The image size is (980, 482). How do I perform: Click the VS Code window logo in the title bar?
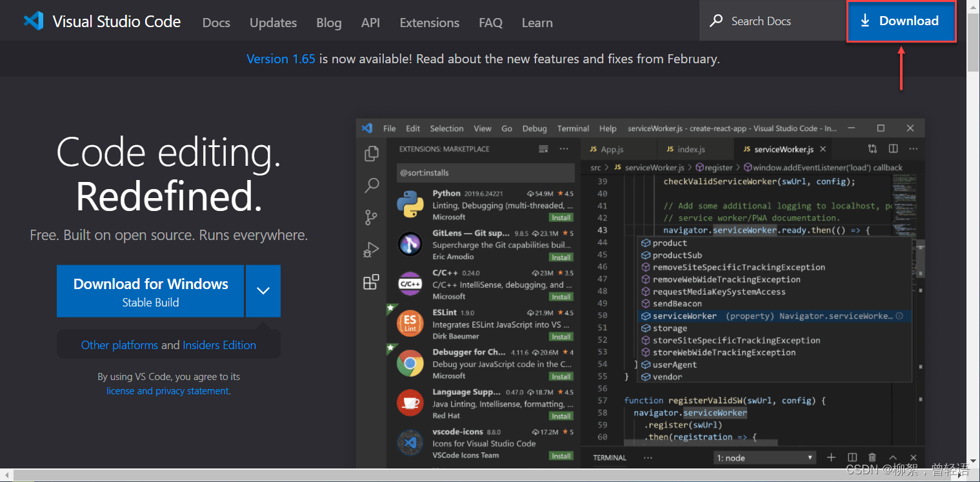pyautogui.click(x=367, y=128)
